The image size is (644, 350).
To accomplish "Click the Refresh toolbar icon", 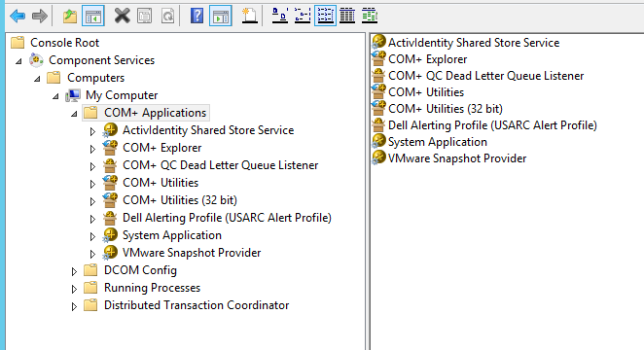I will [167, 16].
